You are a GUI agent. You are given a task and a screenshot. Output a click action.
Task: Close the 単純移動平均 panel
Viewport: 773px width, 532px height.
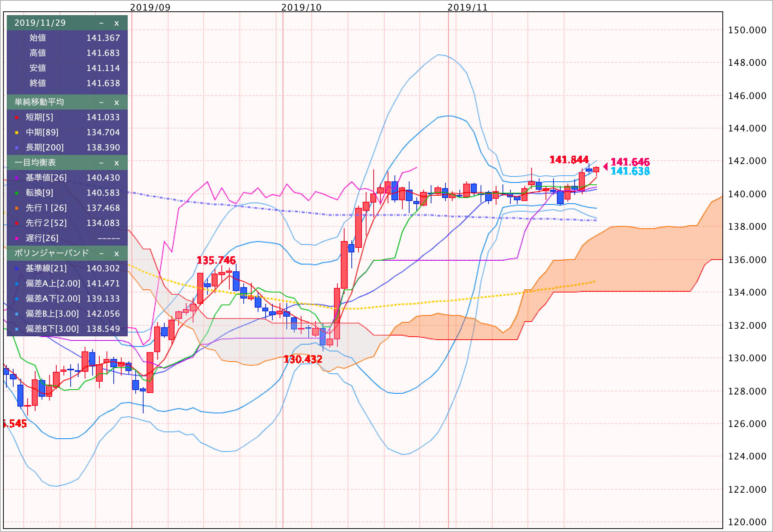116,102
